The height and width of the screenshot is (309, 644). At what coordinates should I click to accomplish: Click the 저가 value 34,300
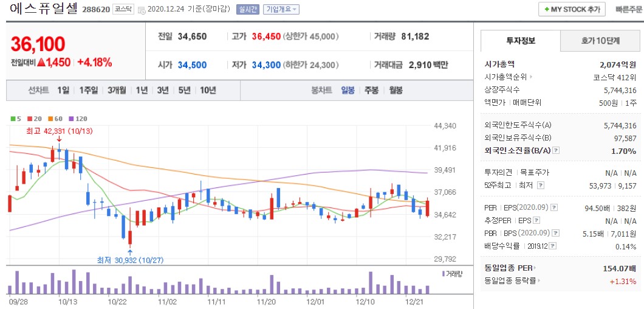[266, 65]
